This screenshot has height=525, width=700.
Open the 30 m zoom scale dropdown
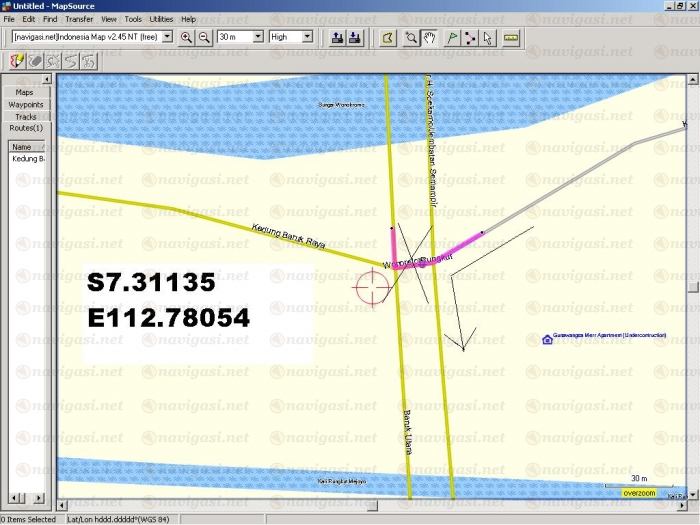[x=258, y=37]
